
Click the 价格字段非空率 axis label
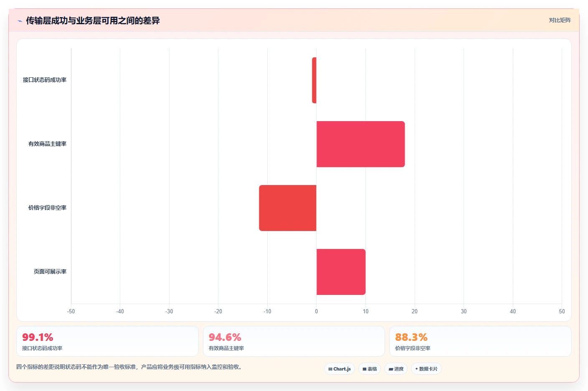[47, 208]
